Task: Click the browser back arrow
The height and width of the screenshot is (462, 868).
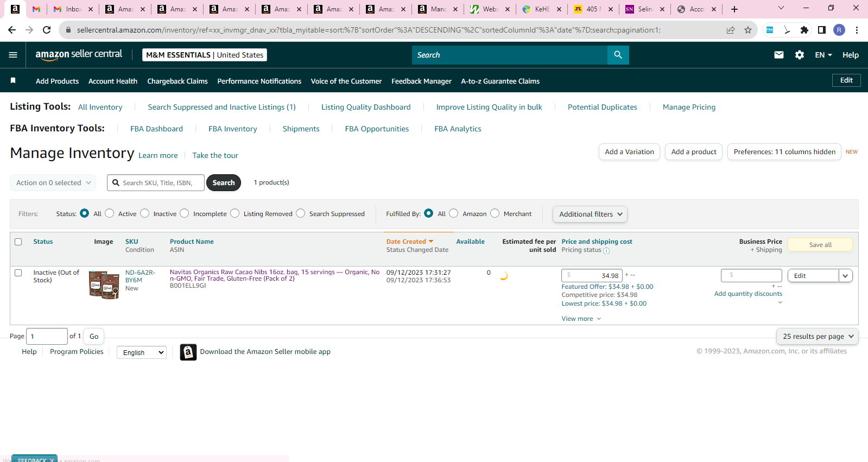Action: (12, 30)
